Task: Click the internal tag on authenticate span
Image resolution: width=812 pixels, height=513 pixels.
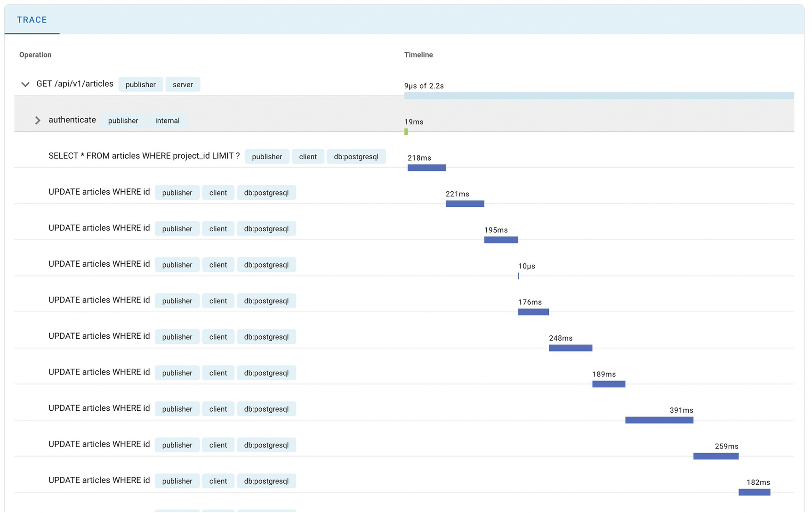Action: click(167, 121)
